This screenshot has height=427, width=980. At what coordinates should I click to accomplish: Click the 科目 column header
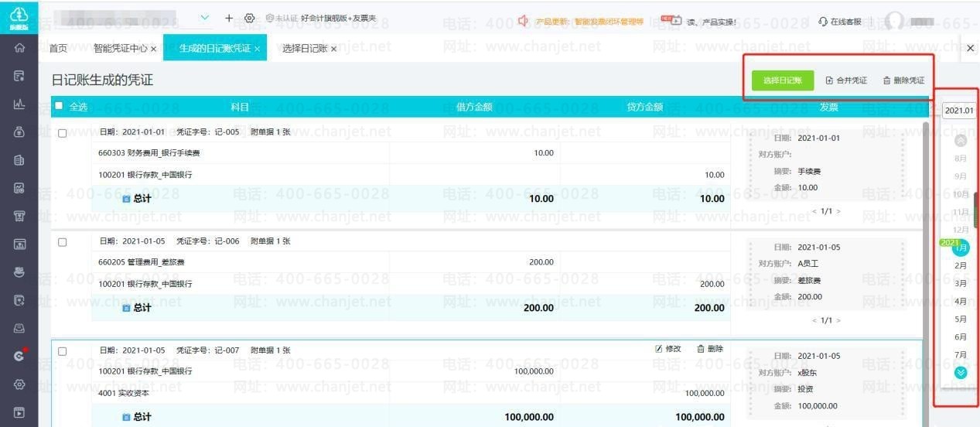(x=240, y=107)
